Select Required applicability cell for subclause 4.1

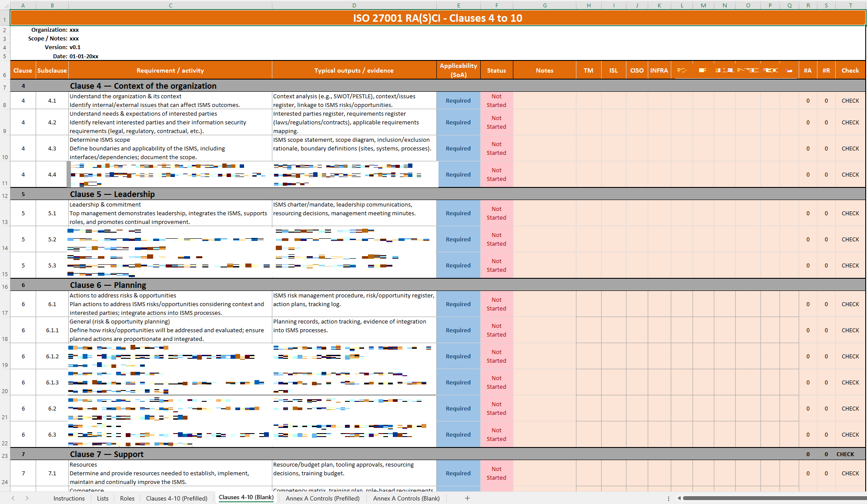458,100
